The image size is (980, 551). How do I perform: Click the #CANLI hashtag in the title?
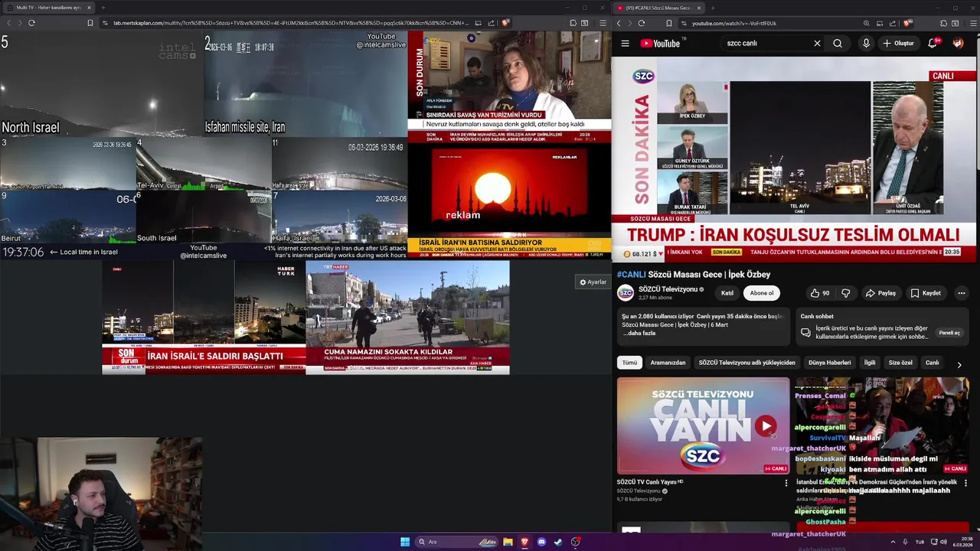pyautogui.click(x=632, y=275)
